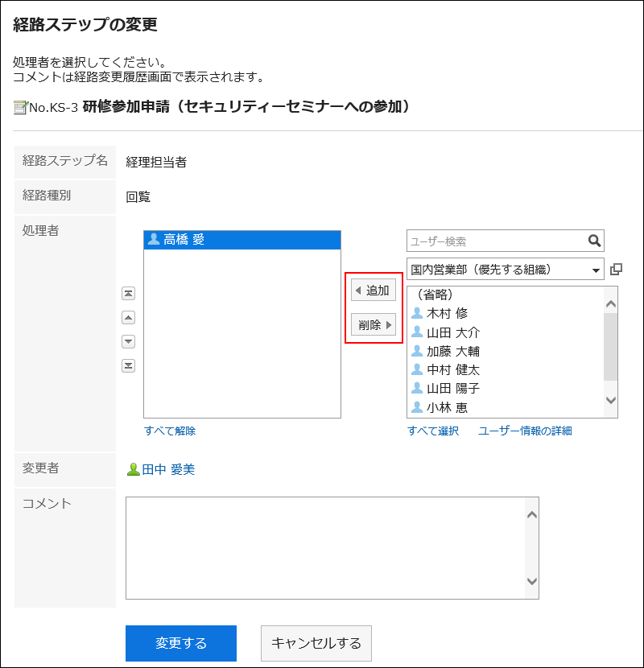Viewport: 644px width, 668px height.
Task: Click the magnifier search icon
Action: tap(594, 241)
